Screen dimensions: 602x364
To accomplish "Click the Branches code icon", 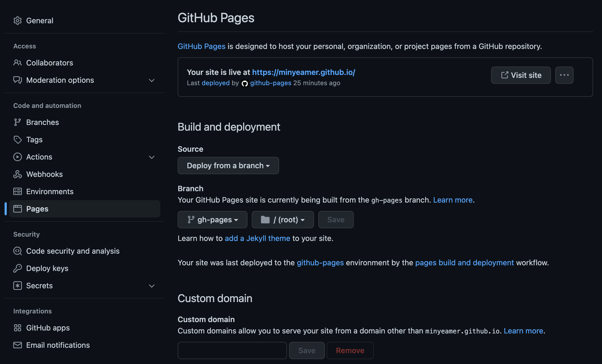I will tap(17, 122).
